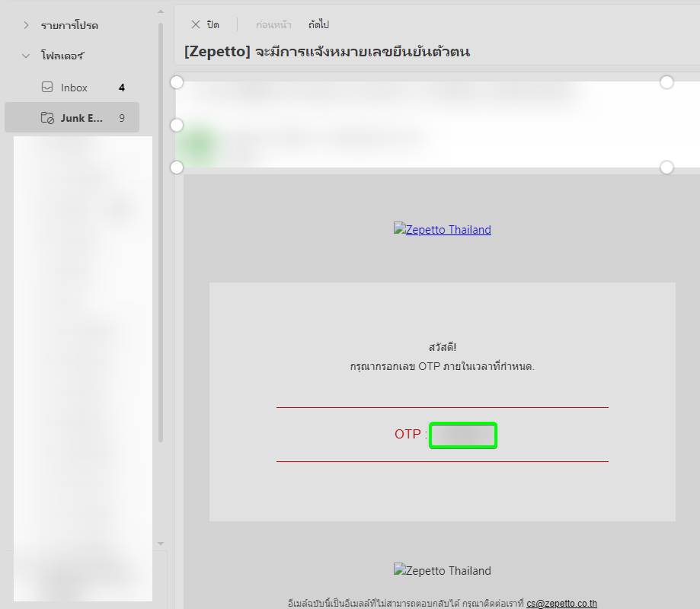Click the Junk Email count 9

121,118
